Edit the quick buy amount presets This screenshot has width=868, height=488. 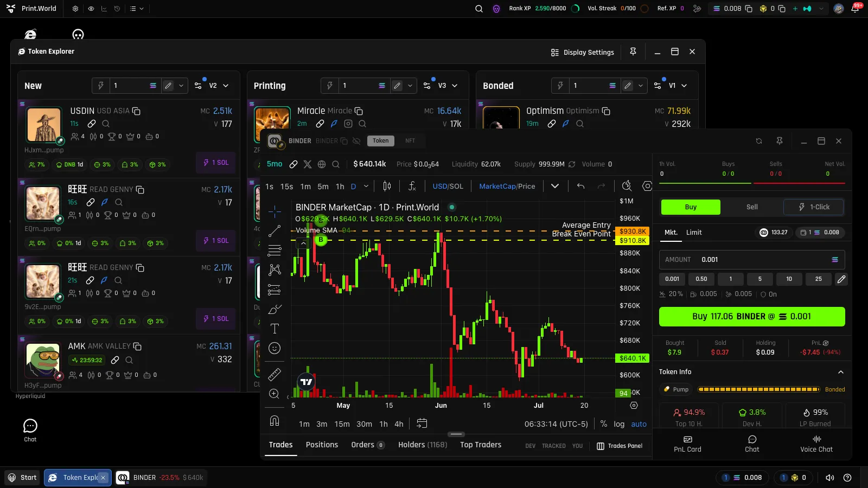tap(841, 279)
